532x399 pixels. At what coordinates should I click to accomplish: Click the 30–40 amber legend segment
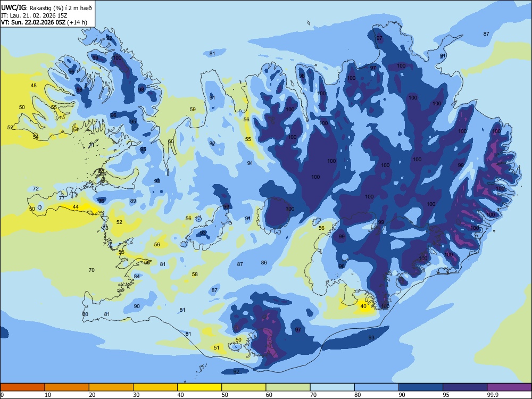(x=155, y=387)
